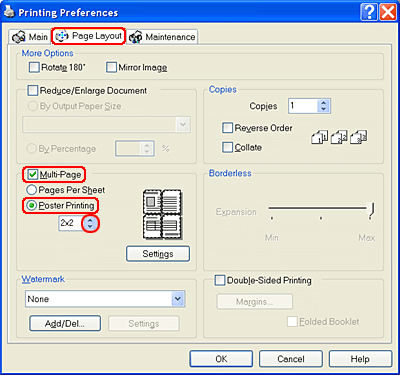400x375 pixels.
Task: Click the collate page-order illustration
Action: pos(339,137)
